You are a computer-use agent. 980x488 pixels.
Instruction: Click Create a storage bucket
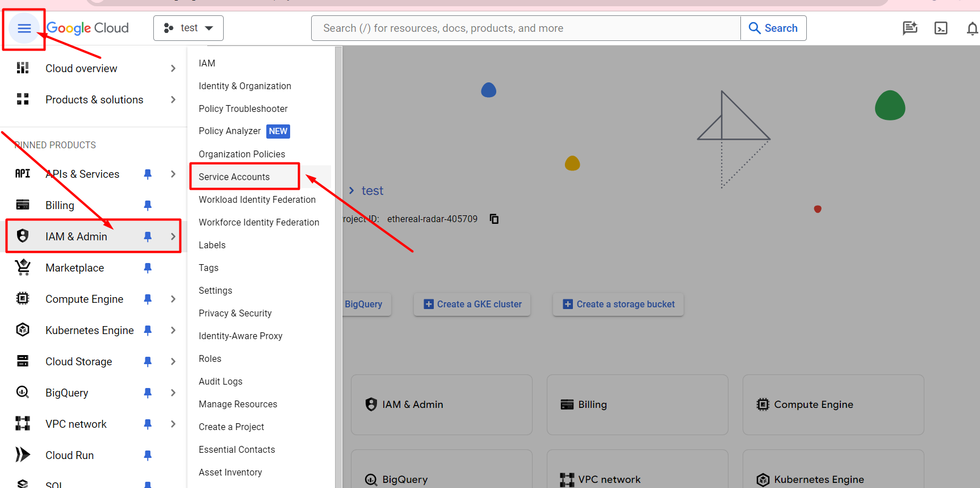point(618,304)
